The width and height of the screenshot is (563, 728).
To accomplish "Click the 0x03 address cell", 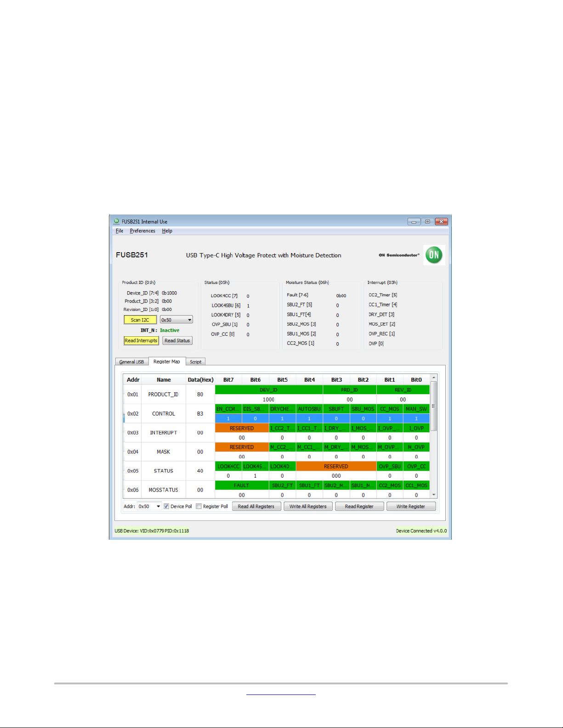I will (x=133, y=433).
